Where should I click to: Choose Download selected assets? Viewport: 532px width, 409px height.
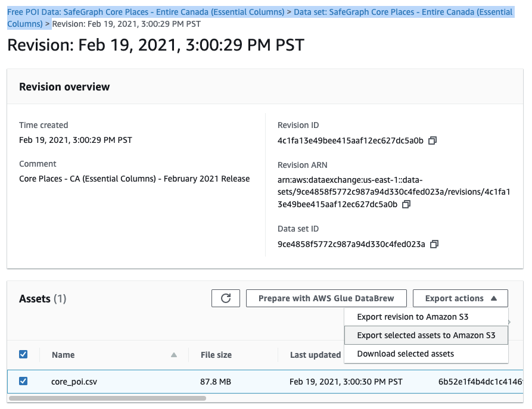point(405,354)
